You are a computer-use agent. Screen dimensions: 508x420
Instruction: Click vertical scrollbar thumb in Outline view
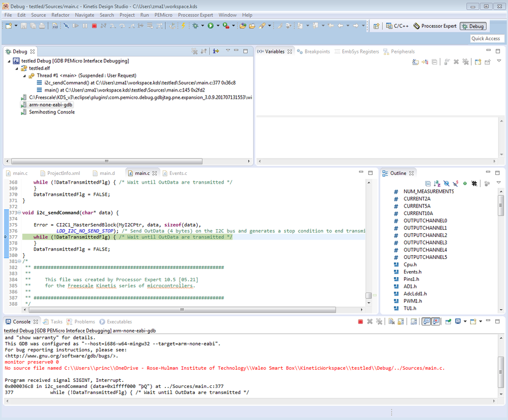[501, 205]
